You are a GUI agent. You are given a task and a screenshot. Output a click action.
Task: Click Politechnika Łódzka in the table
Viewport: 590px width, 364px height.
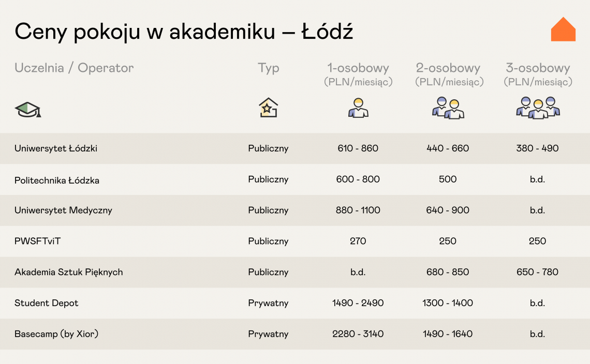[57, 180]
